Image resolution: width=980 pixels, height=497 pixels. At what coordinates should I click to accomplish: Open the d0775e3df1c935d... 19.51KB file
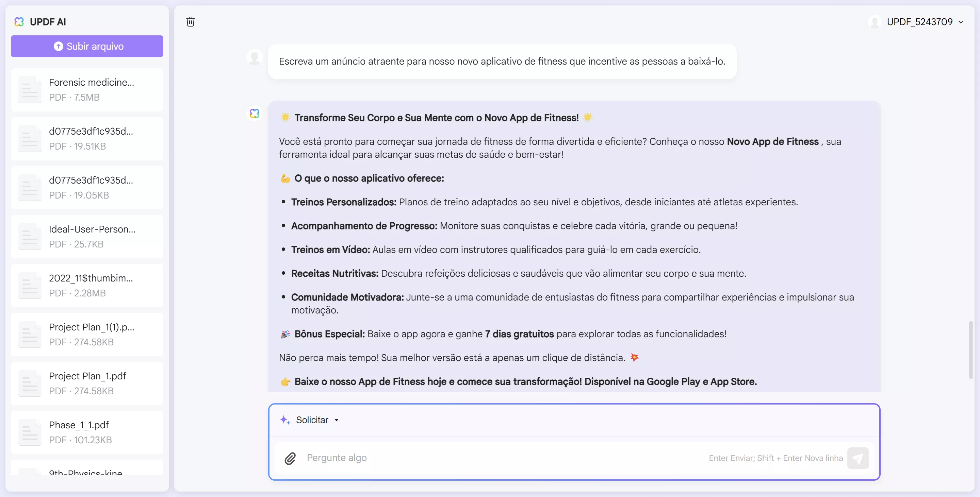point(87,139)
